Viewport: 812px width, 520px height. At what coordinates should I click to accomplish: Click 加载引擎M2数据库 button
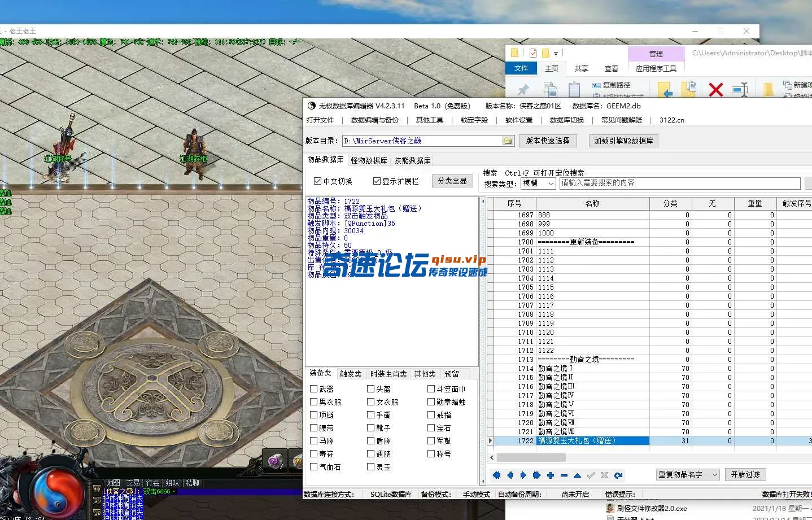click(623, 141)
